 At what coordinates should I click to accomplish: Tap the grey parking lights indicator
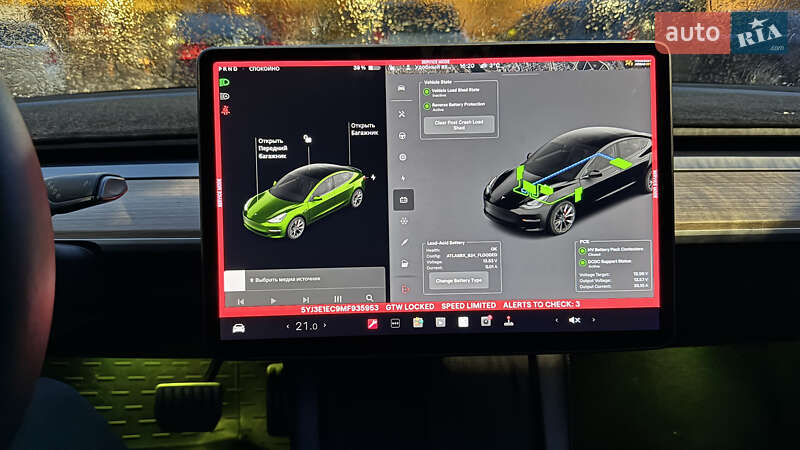[224, 96]
